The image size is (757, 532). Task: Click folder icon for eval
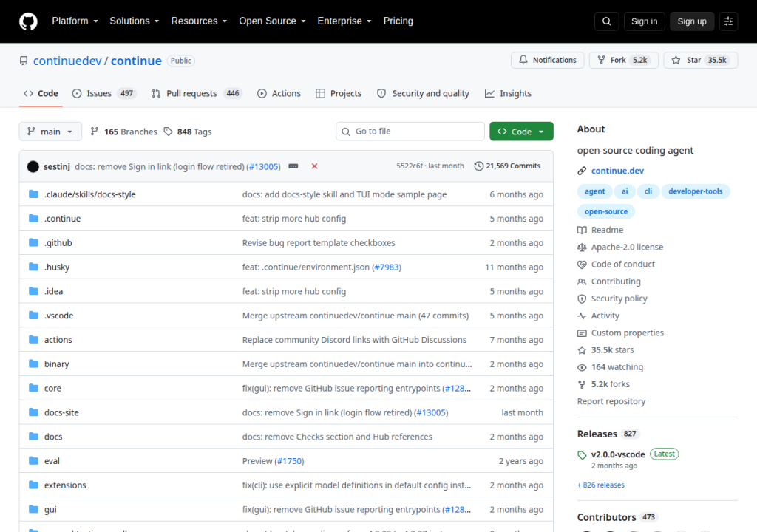pos(33,460)
